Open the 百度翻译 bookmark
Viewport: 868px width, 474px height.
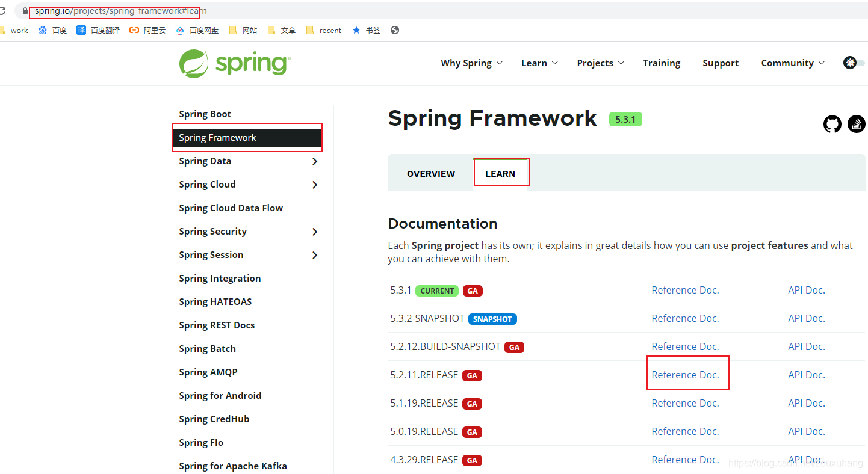(x=98, y=30)
